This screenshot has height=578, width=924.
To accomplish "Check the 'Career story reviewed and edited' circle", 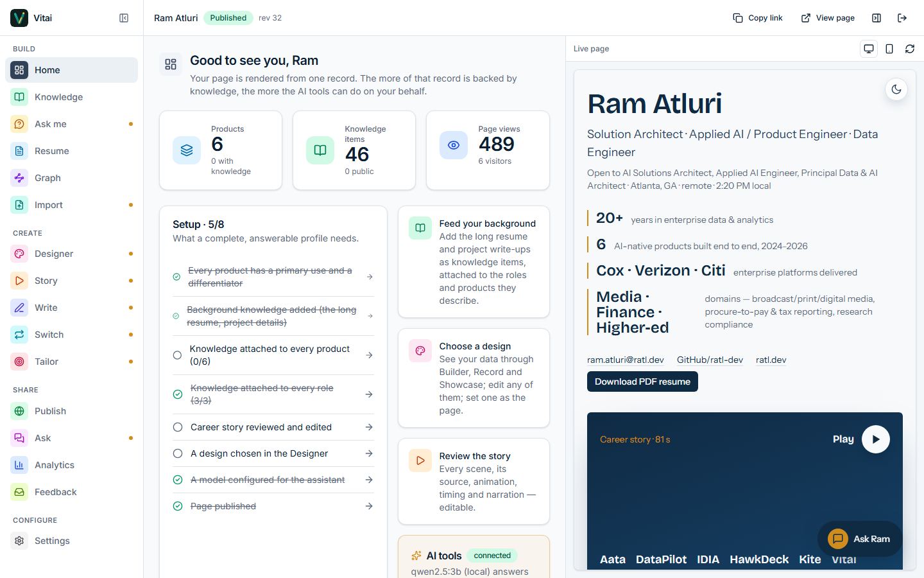I will (x=178, y=427).
